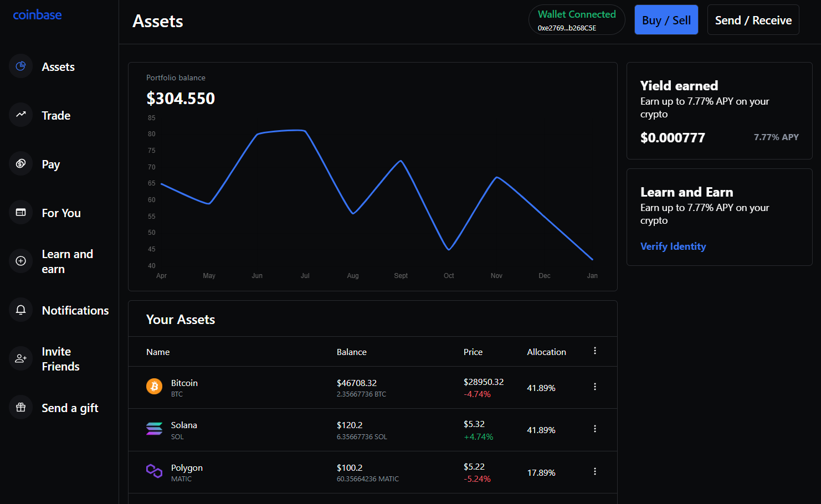Click the Wallet Connected button

click(x=577, y=20)
